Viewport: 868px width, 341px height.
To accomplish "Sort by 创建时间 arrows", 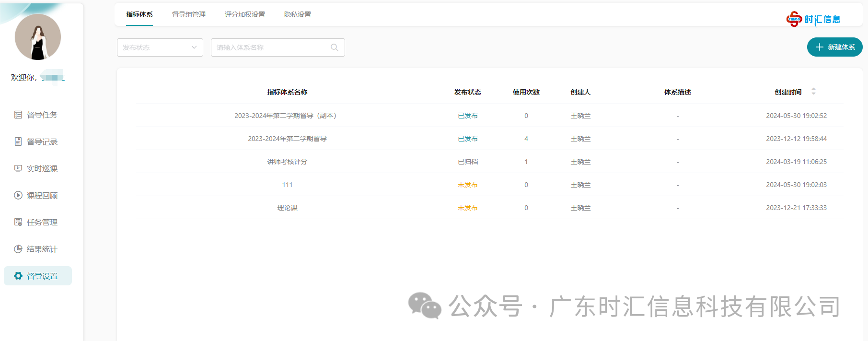I will 813,92.
